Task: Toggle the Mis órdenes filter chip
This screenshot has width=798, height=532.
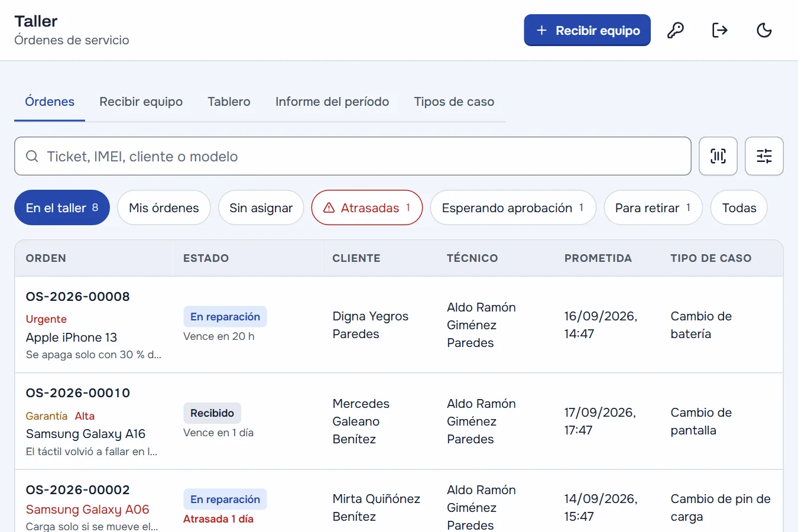Action: point(164,207)
